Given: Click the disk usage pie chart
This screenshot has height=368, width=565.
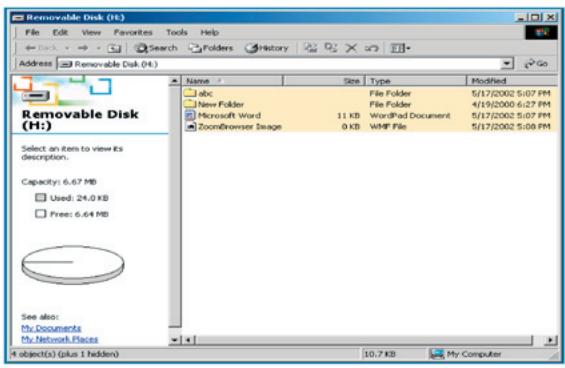Looking at the screenshot, I should point(73,265).
